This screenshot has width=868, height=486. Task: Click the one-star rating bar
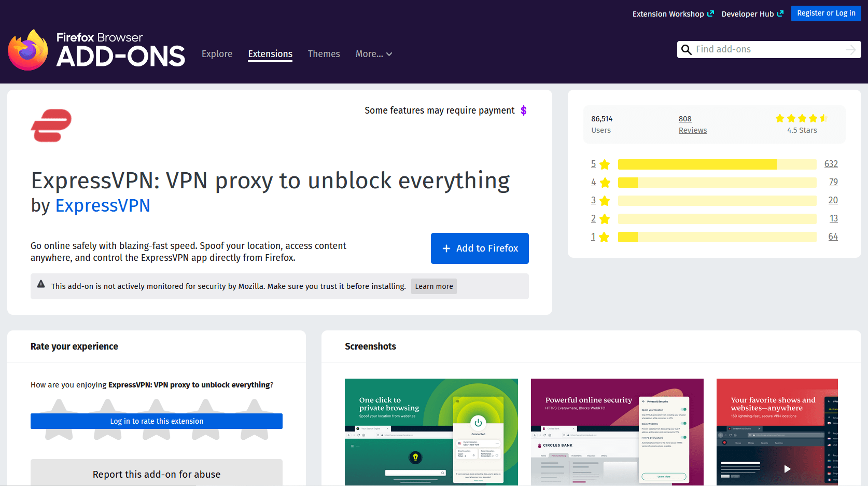(x=717, y=237)
